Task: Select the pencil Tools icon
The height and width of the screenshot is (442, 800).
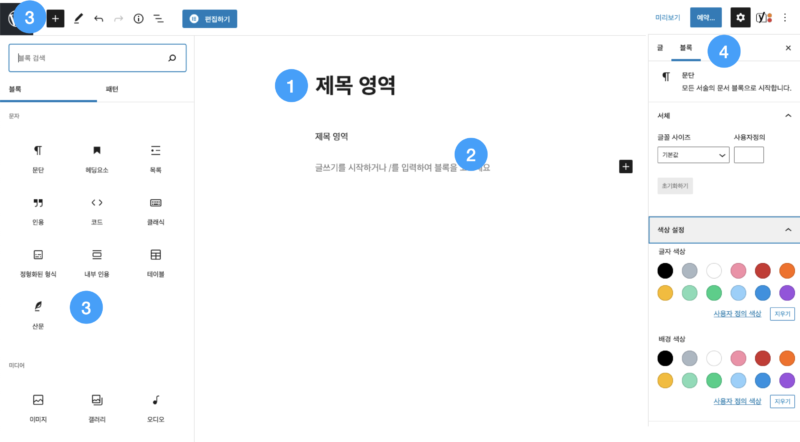Action: point(78,19)
